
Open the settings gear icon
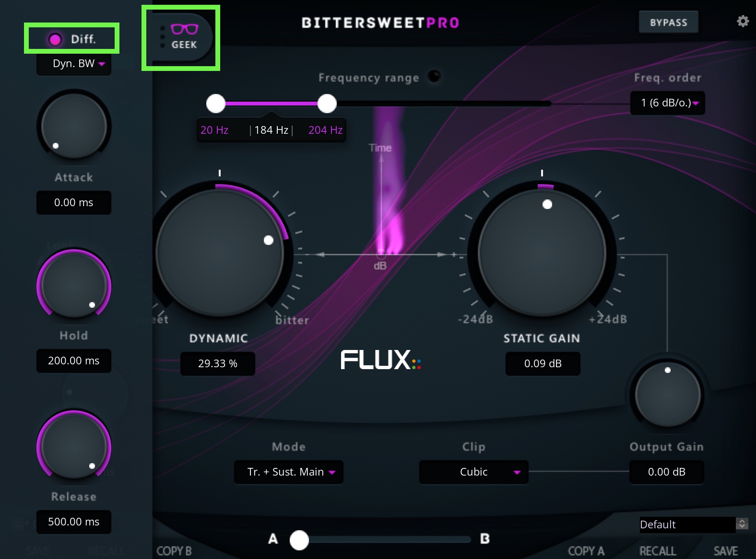tap(743, 22)
